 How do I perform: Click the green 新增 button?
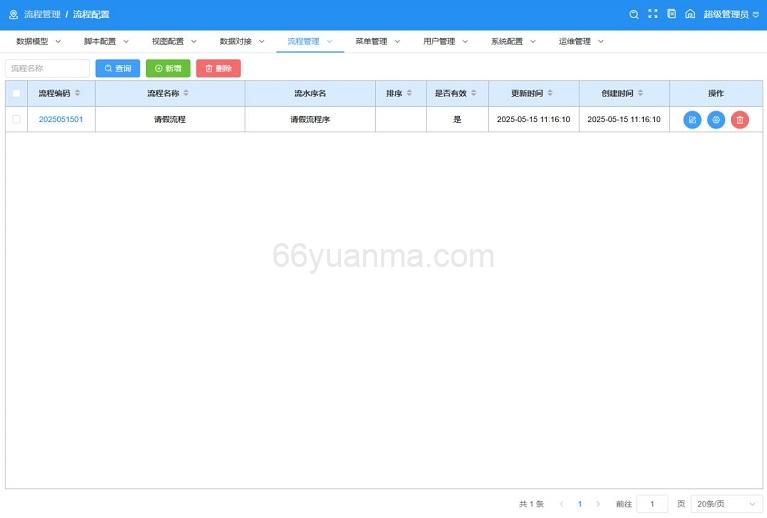pyautogui.click(x=168, y=68)
